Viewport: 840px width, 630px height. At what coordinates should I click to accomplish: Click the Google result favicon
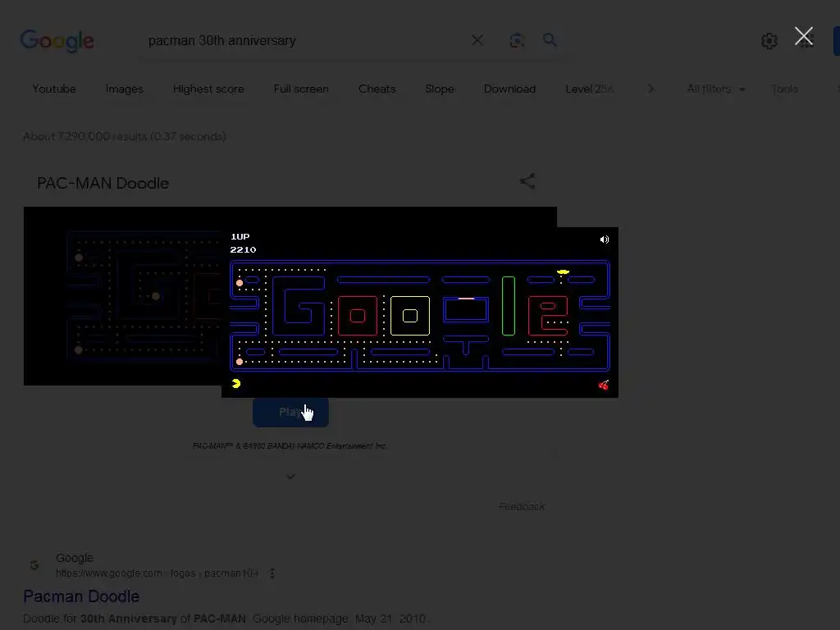point(34,565)
